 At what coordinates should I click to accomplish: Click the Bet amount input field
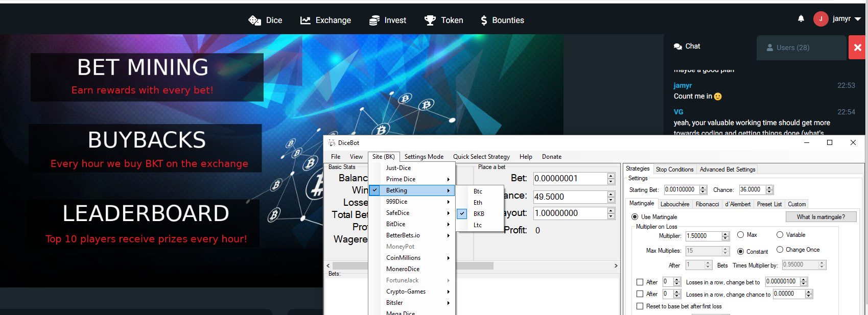click(570, 178)
